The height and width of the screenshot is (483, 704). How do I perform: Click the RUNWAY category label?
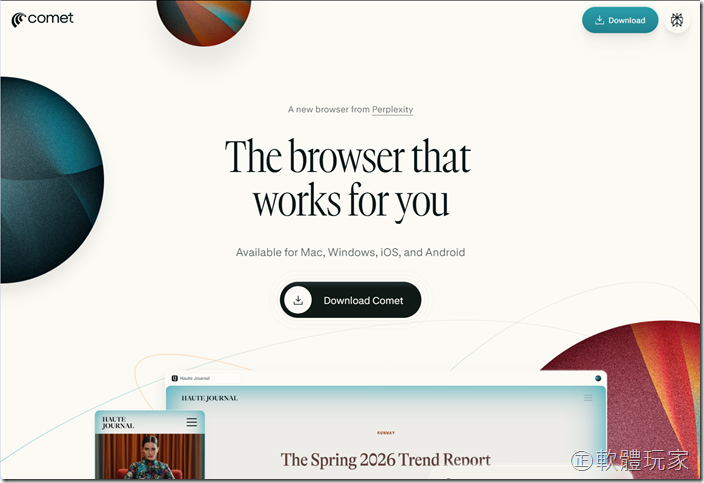point(386,433)
